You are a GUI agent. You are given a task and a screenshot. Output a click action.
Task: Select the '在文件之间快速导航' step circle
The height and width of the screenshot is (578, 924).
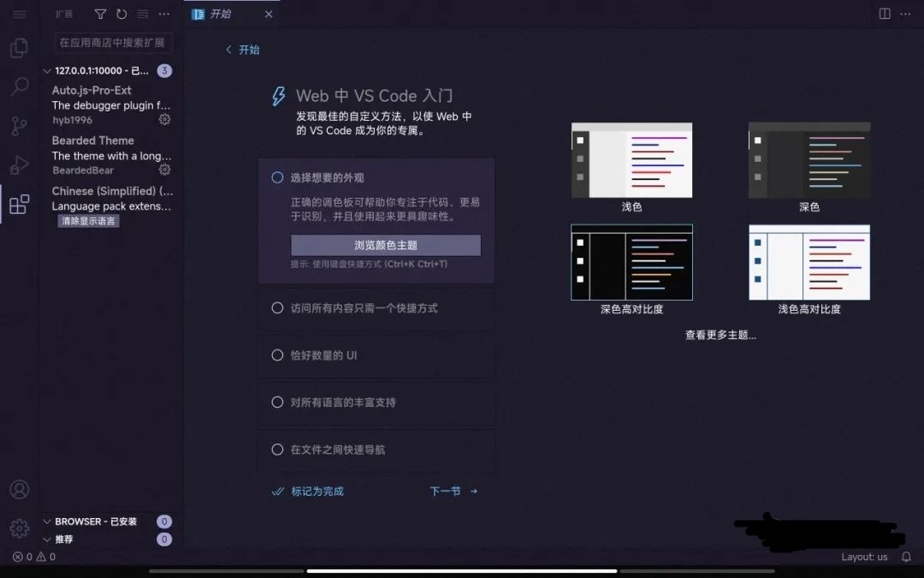tap(277, 450)
